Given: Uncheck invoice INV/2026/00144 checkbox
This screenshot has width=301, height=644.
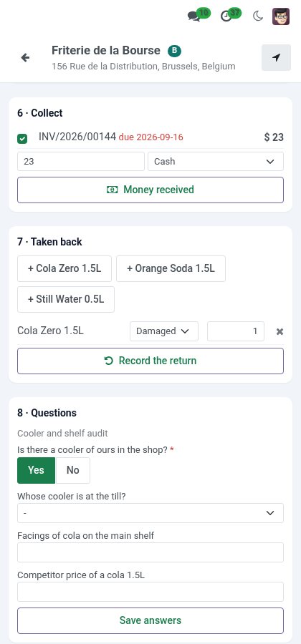Looking at the screenshot, I should 22,139.
